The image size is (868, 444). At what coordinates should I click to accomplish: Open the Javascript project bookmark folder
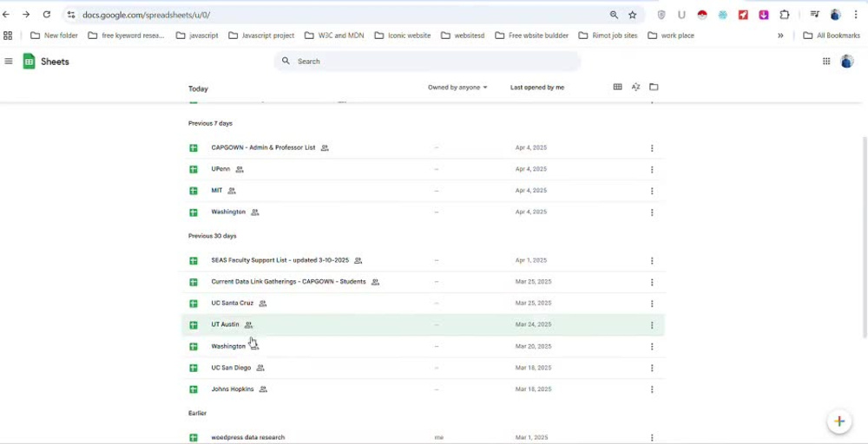tap(261, 36)
